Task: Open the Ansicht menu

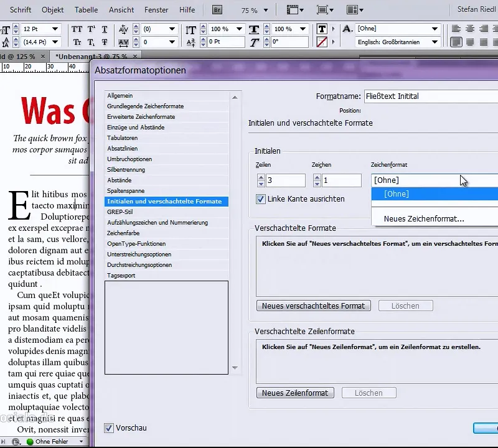Action: (121, 10)
